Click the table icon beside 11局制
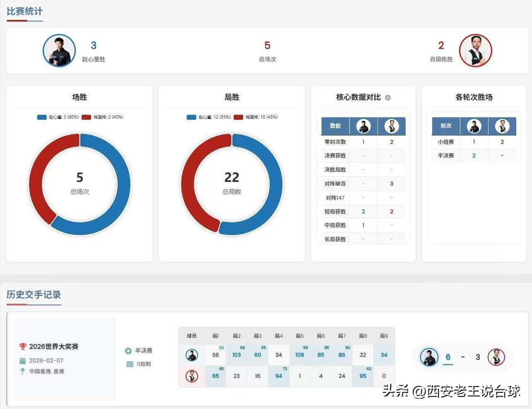 (x=130, y=364)
